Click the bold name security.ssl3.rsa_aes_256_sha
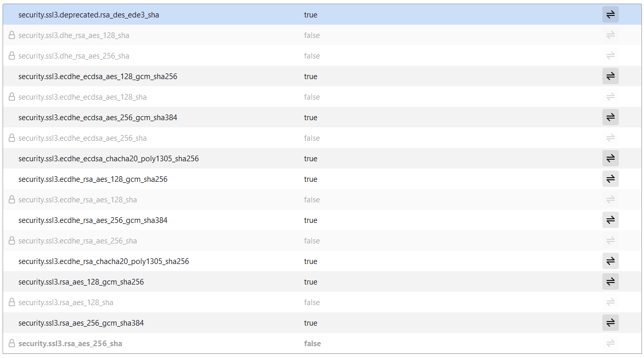 pos(70,344)
